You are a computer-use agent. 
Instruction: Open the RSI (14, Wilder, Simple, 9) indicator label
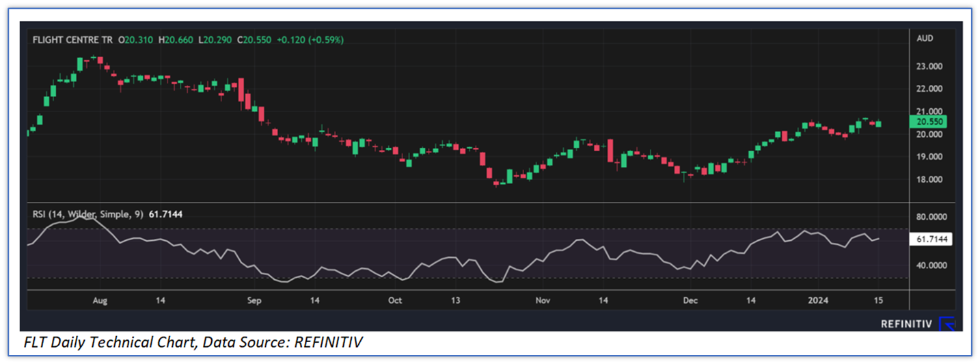click(87, 214)
